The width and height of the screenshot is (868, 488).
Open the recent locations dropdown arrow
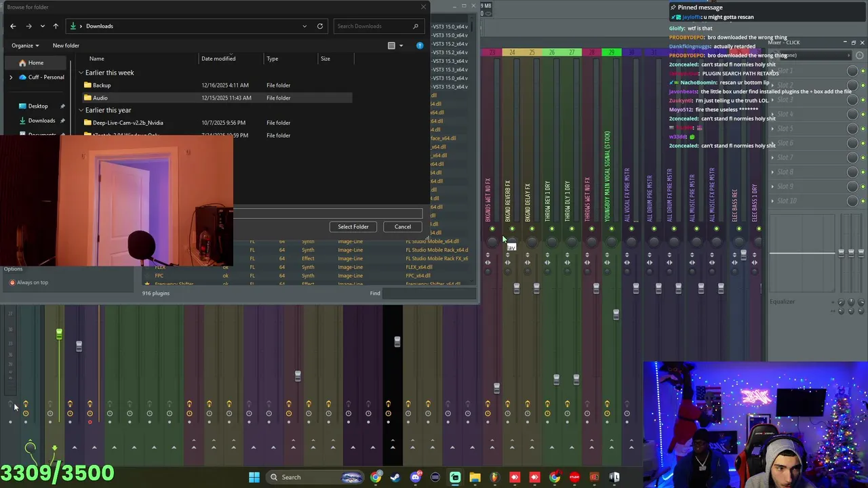42,26
